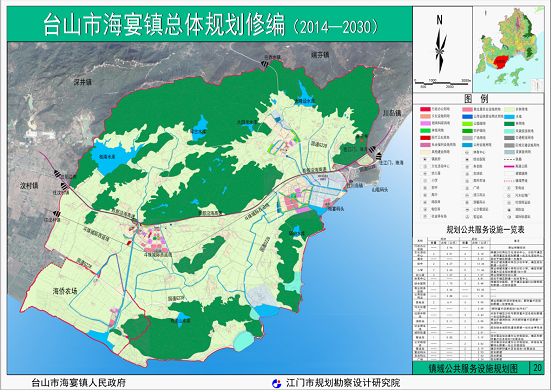Pick the lime green legend swatch
The image size is (552, 390).
tap(468, 124)
